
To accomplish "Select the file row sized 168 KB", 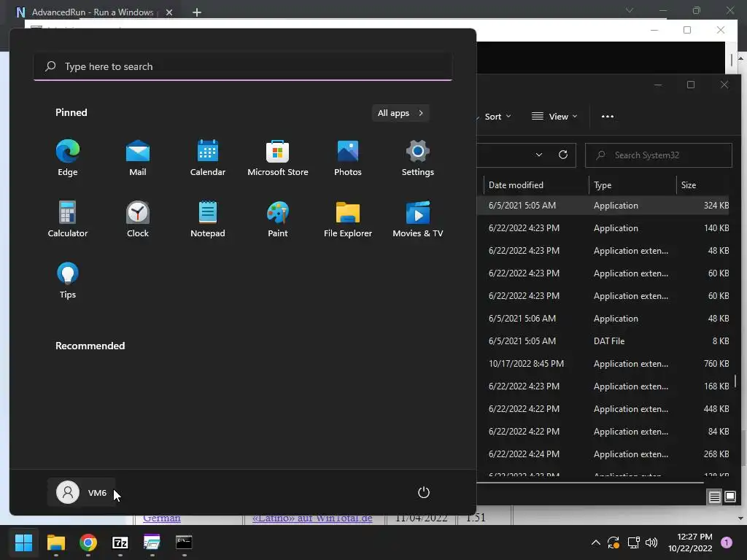I will pyautogui.click(x=603, y=386).
